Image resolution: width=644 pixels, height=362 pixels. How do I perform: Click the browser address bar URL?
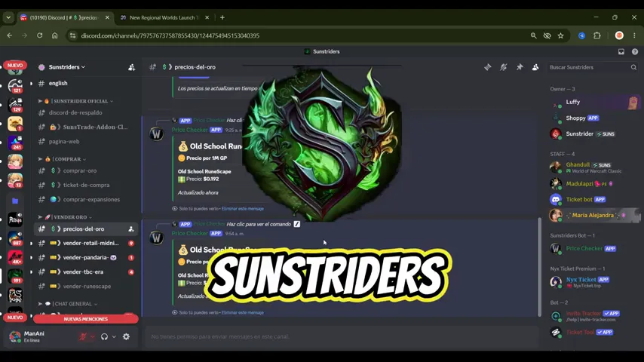pos(170,35)
